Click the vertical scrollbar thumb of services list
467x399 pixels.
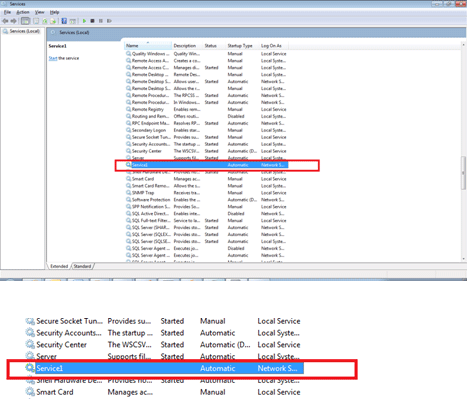463,173
